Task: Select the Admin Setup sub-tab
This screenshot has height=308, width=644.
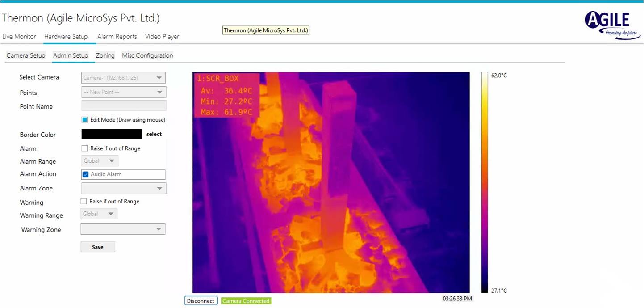Action: click(71, 55)
